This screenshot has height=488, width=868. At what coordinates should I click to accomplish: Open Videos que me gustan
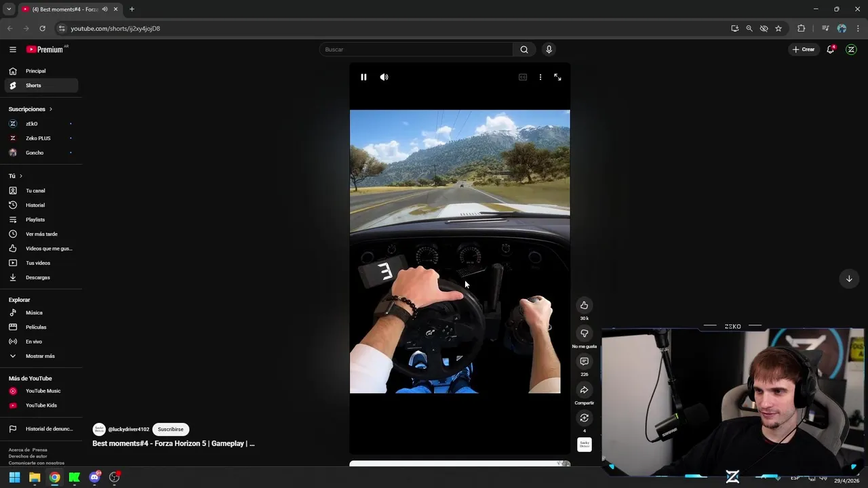pyautogui.click(x=41, y=249)
